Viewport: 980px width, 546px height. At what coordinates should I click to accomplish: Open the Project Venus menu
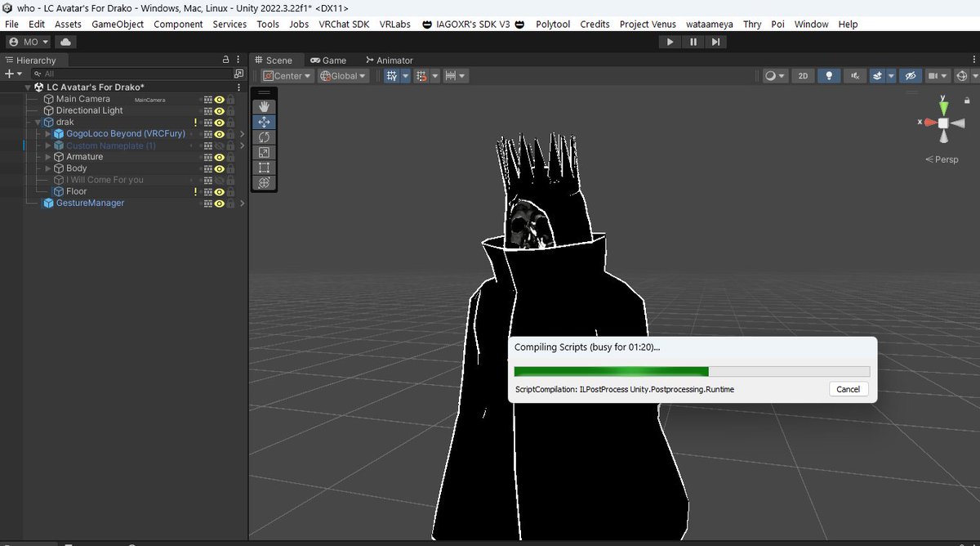pos(648,24)
